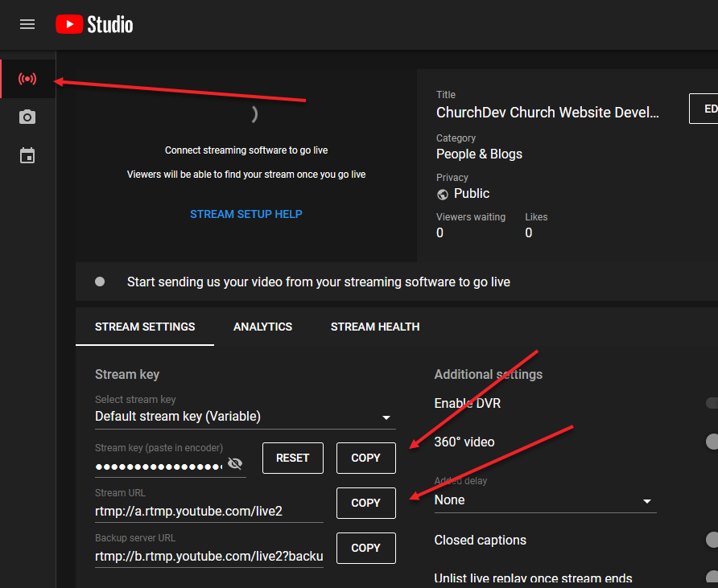Click the Backup server URL text field

point(208,557)
